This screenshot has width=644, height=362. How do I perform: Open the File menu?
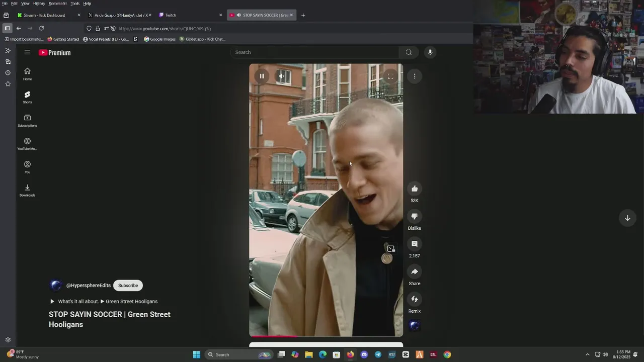[5, 4]
